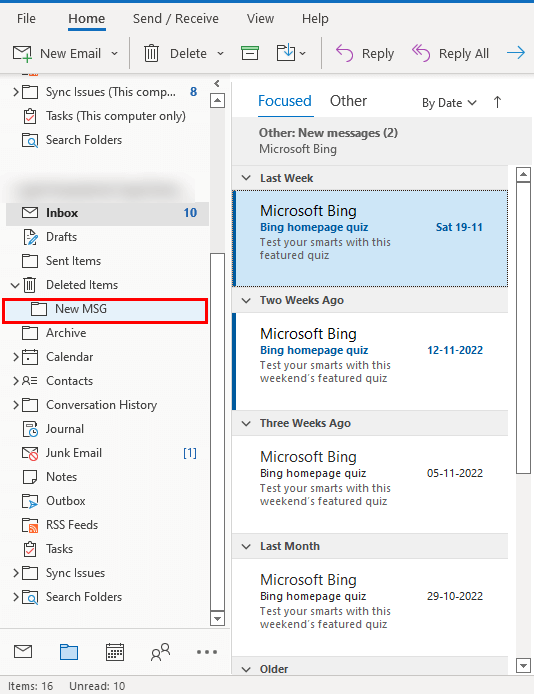
Task: Click the Other: New messages (2) banner
Action: [x=381, y=141]
